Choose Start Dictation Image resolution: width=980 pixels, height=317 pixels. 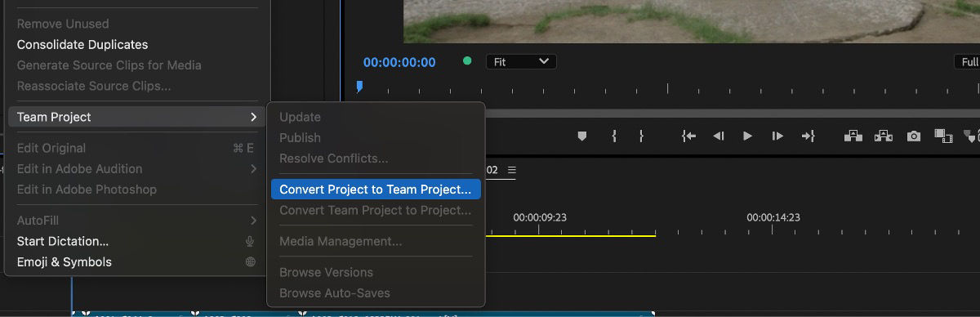pos(137,241)
